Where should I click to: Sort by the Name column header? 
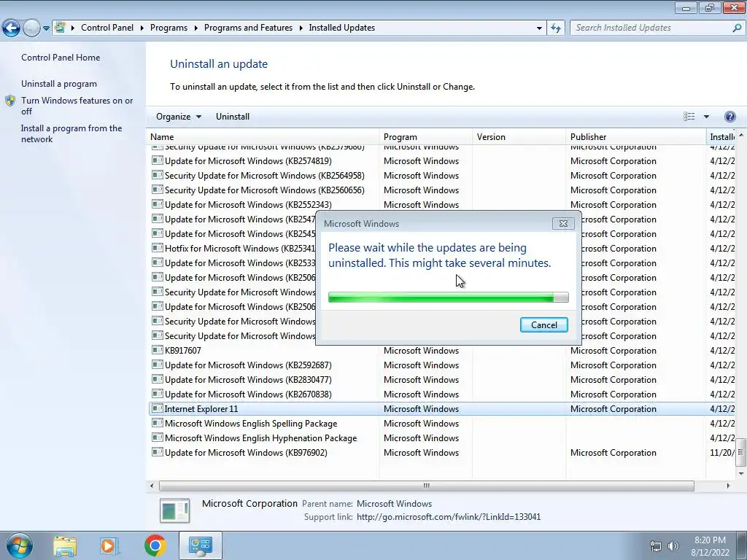click(x=263, y=136)
